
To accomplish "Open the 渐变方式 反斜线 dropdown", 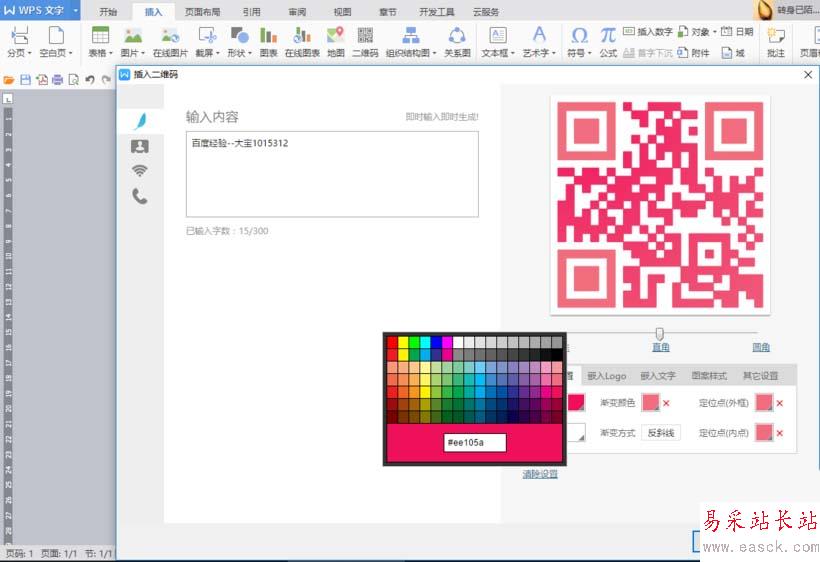I will [x=661, y=433].
